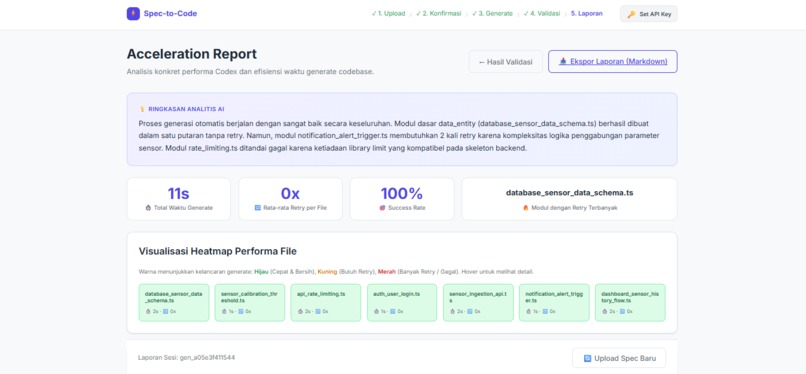806x374 pixels.
Task: Click the timer icon in the sensor_ingestion_api.ts tile
Action: click(452, 311)
